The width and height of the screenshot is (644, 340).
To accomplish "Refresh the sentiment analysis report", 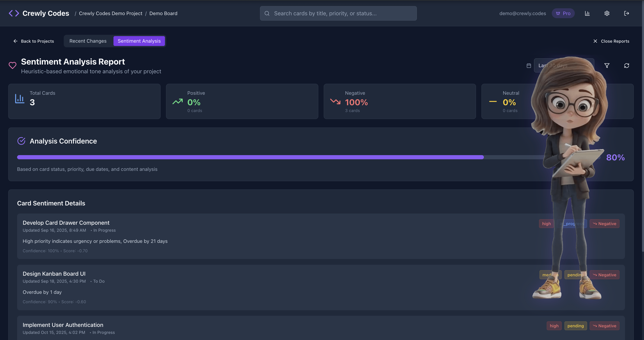I will click(x=626, y=65).
